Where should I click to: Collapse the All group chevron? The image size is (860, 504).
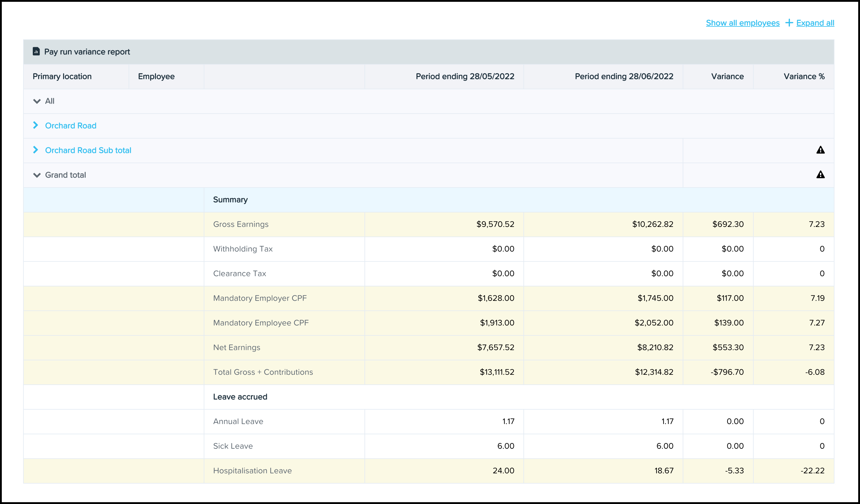coord(37,101)
